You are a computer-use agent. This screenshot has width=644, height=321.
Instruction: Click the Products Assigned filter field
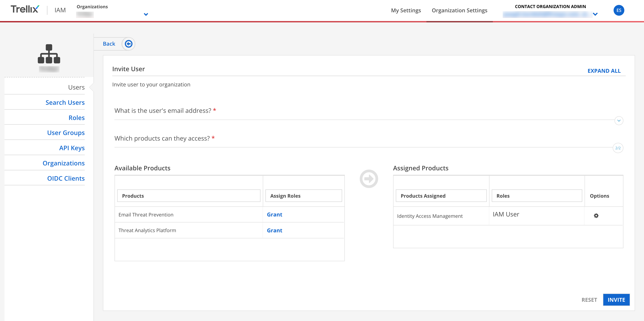tap(441, 196)
